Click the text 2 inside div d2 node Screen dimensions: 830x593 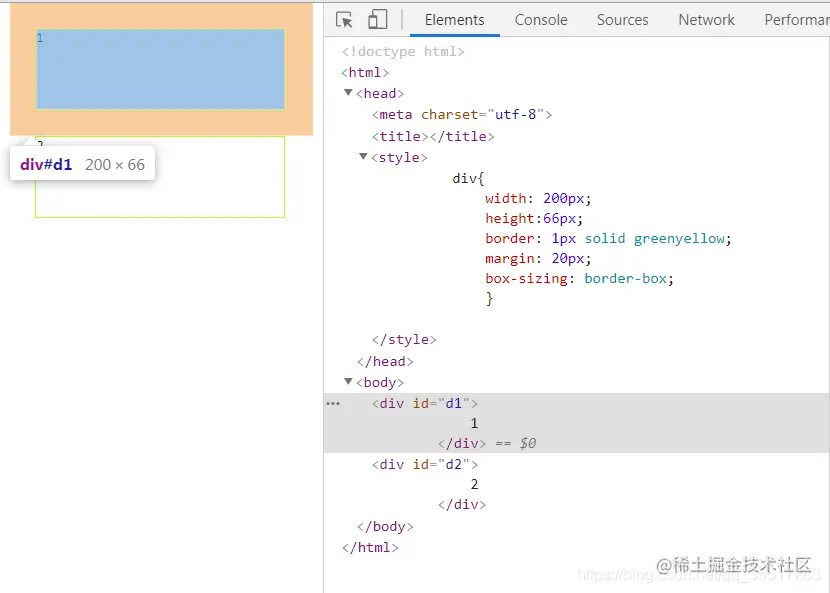474,484
